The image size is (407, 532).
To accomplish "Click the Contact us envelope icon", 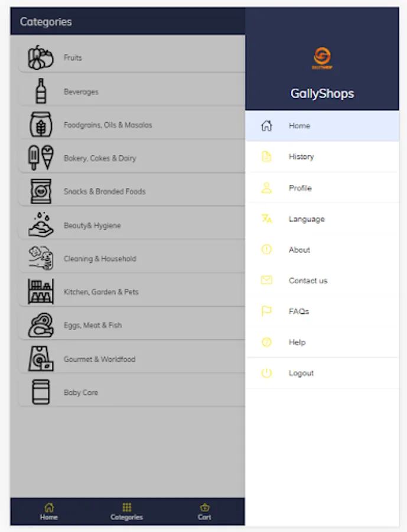I will pyautogui.click(x=266, y=280).
